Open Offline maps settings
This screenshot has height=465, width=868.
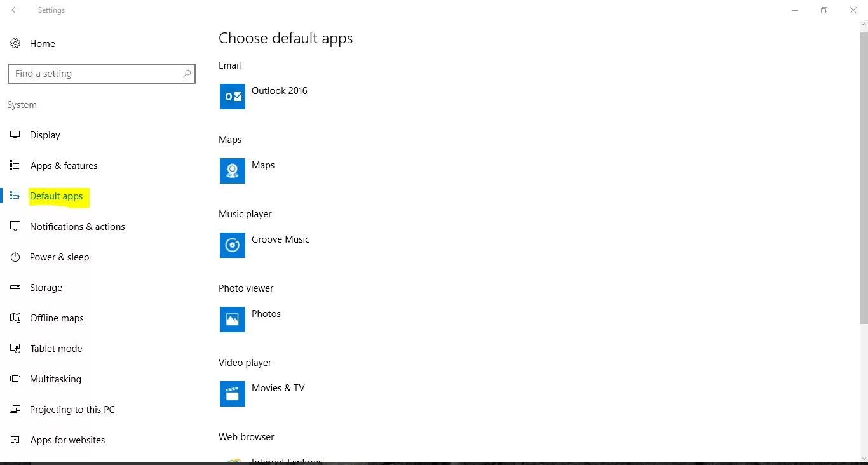[57, 318]
